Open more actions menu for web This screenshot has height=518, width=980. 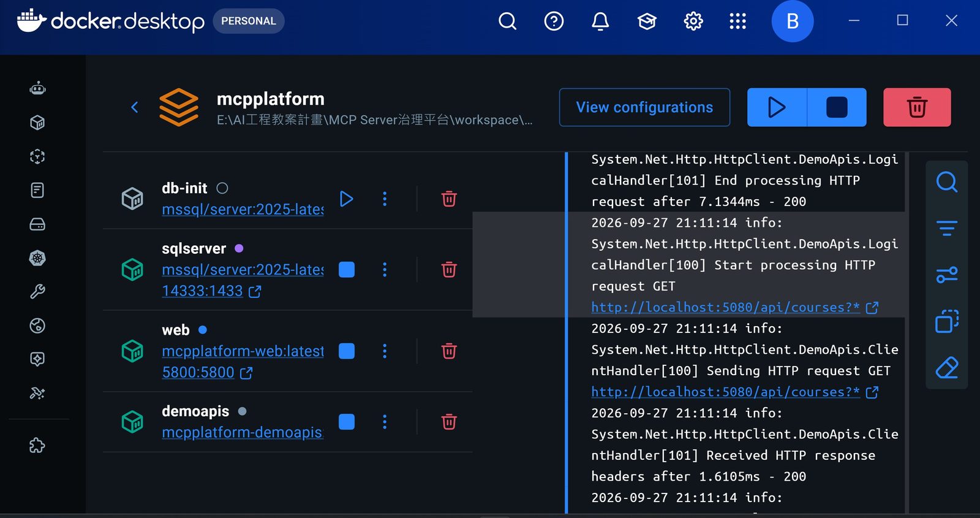tap(385, 351)
